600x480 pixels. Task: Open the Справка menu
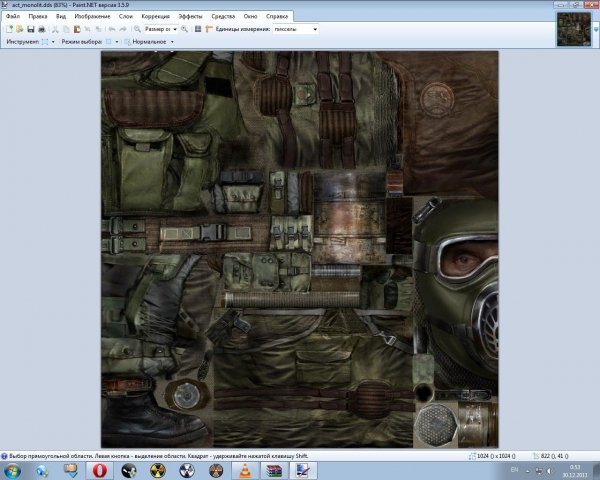click(x=277, y=16)
